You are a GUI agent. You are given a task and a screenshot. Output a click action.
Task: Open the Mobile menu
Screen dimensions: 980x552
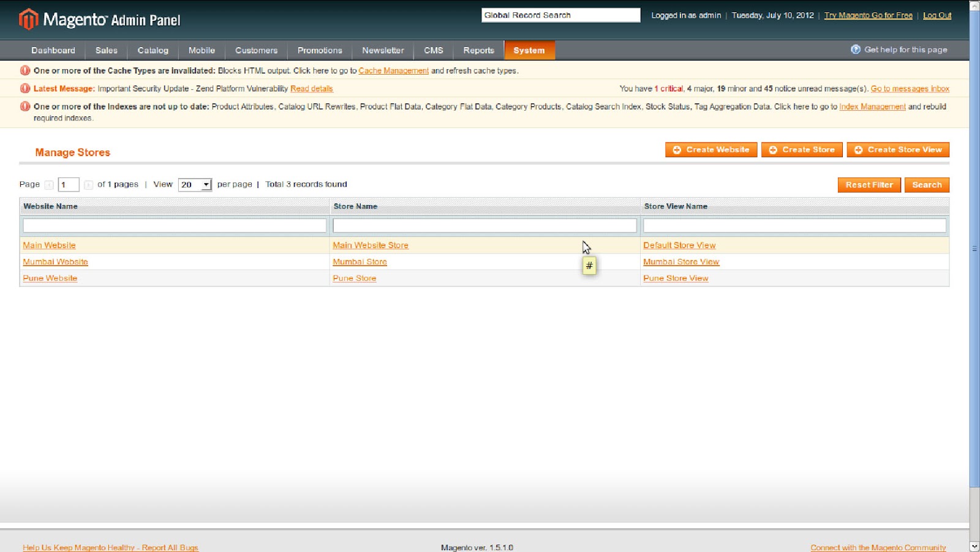point(202,50)
